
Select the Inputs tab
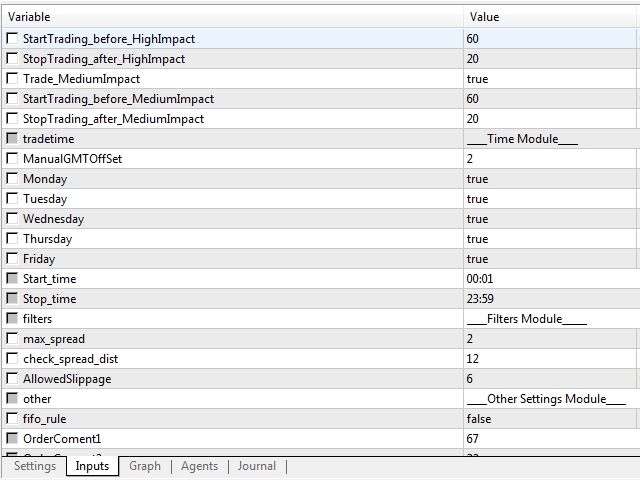click(x=92, y=466)
